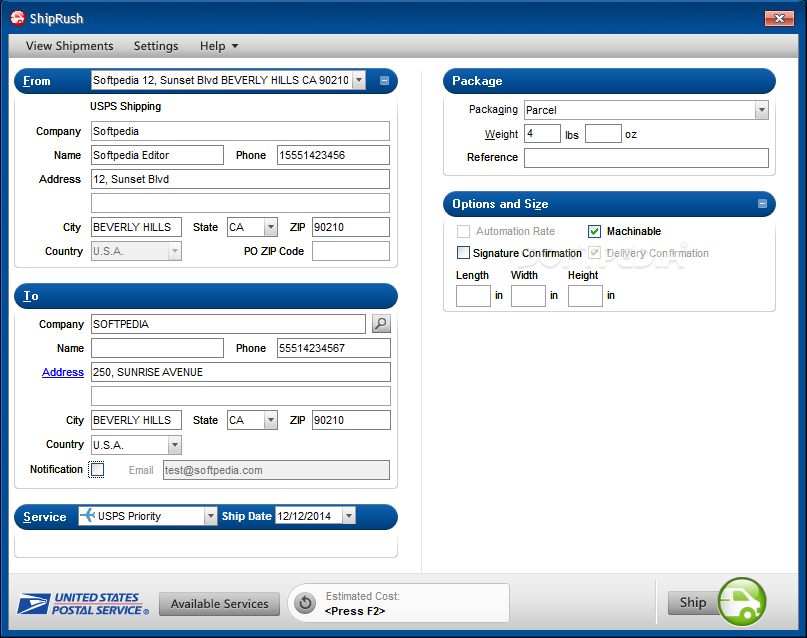
Task: Click the Length input field
Action: tap(473, 296)
